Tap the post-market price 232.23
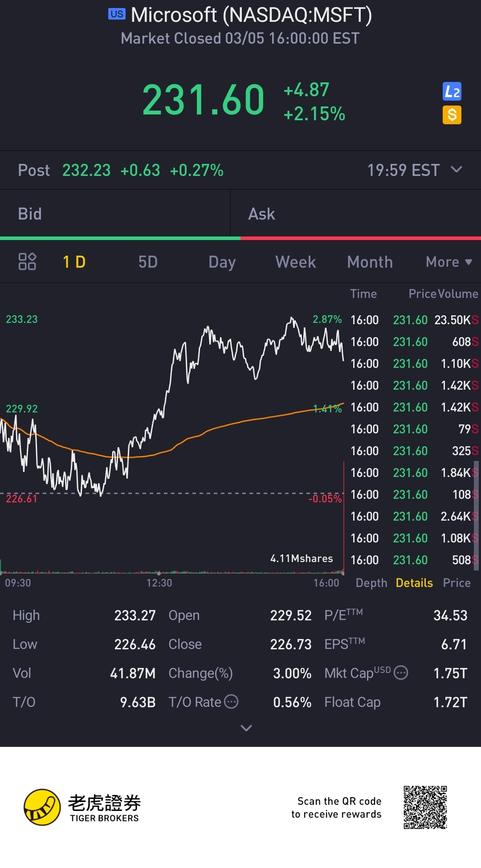The height and width of the screenshot is (868, 481). (x=86, y=170)
